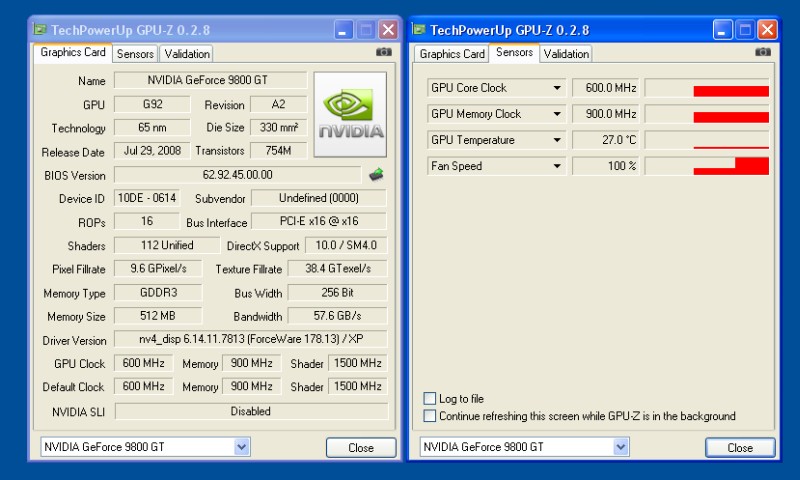The width and height of the screenshot is (800, 480).
Task: Open the GPU Core Clock sensor dropdown
Action: click(557, 88)
